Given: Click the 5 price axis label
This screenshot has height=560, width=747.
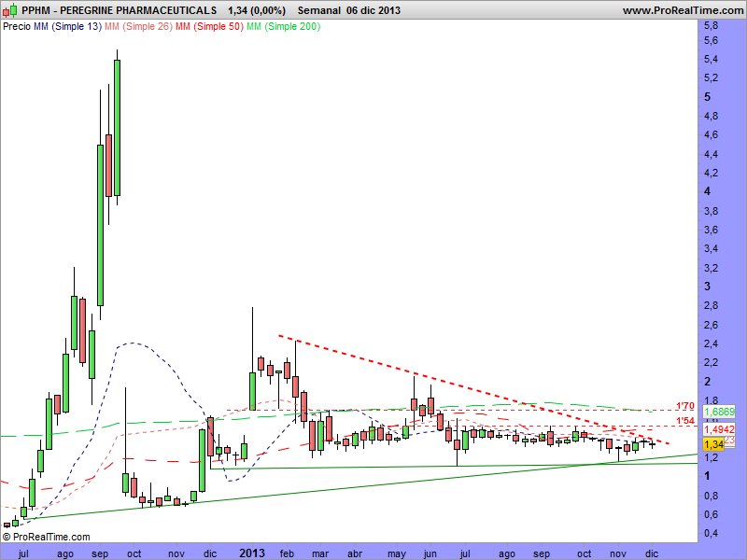Looking at the screenshot, I should pyautogui.click(x=708, y=97).
